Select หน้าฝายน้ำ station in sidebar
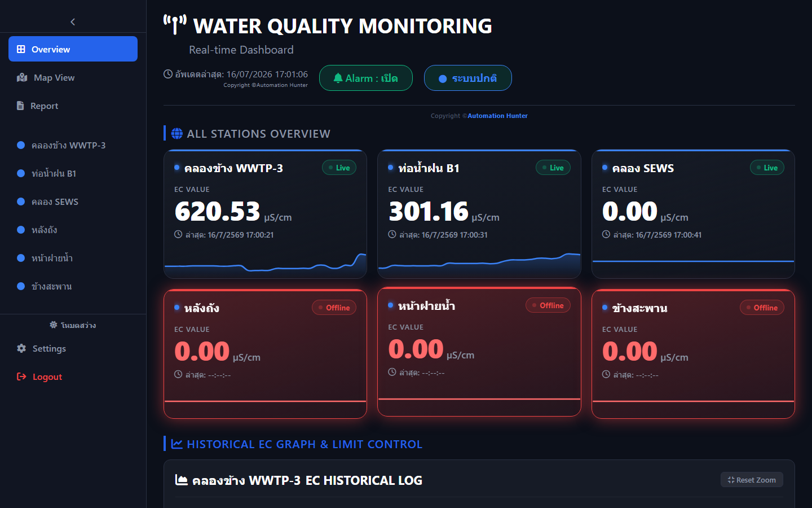 click(73, 258)
